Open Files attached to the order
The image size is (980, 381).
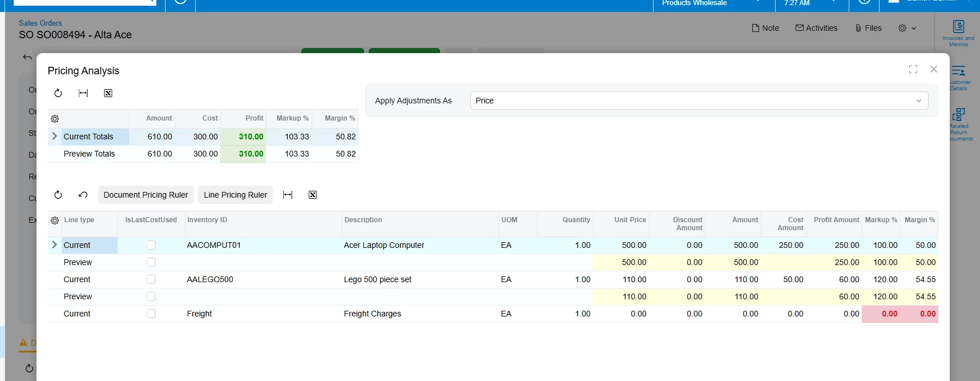(x=868, y=28)
